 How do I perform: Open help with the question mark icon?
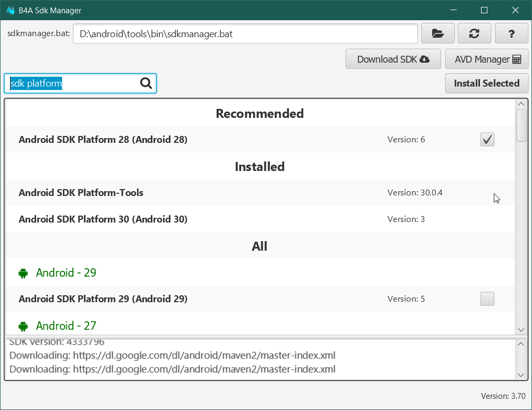[x=511, y=33]
